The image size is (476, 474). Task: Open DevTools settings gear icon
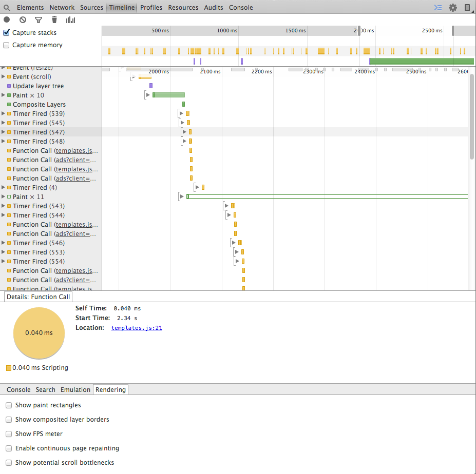click(452, 8)
